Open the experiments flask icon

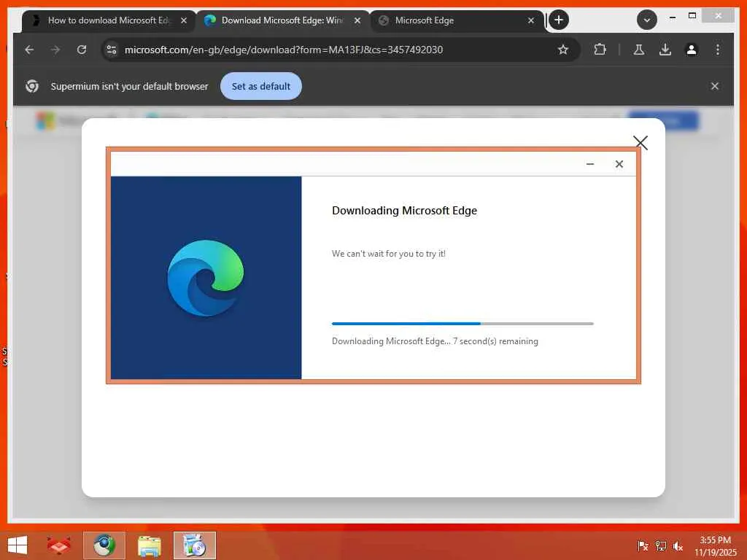pos(639,50)
